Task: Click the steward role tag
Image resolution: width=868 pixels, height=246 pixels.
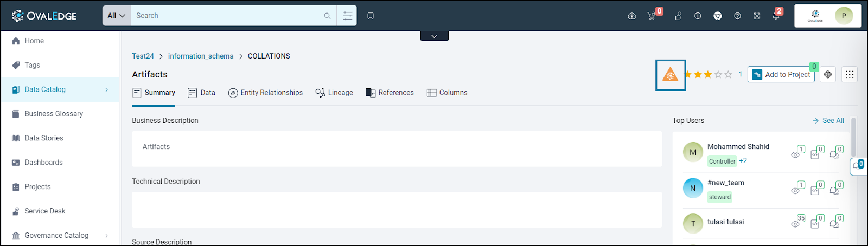Action: point(720,197)
